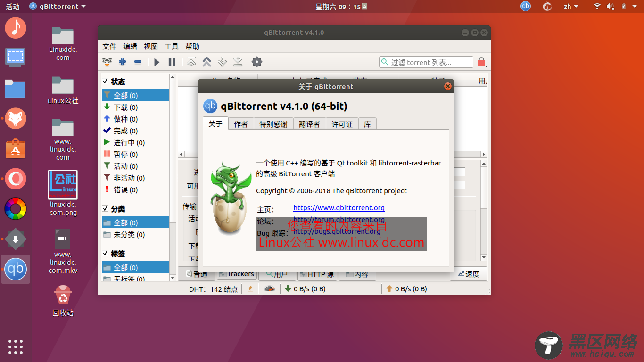Open the 视图 menu

point(151,46)
